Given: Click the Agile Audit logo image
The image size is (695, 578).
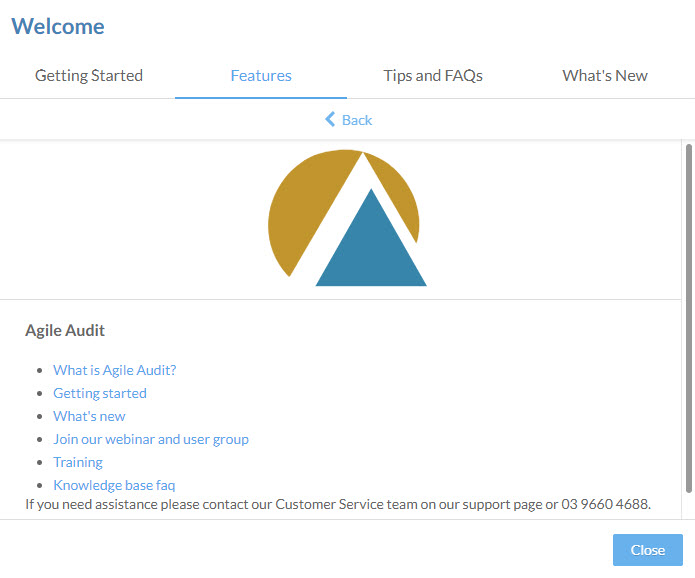Looking at the screenshot, I should [x=348, y=218].
